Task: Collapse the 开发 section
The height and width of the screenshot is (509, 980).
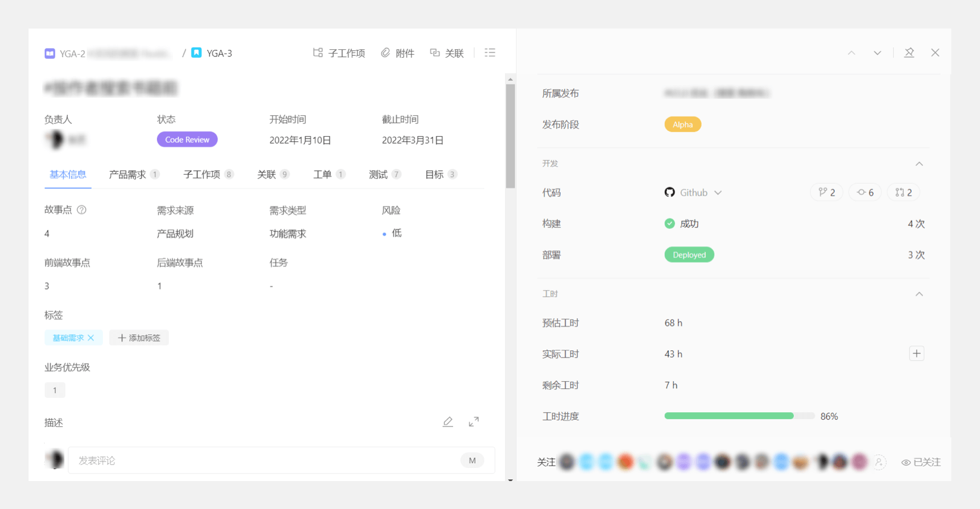Action: 919,164
